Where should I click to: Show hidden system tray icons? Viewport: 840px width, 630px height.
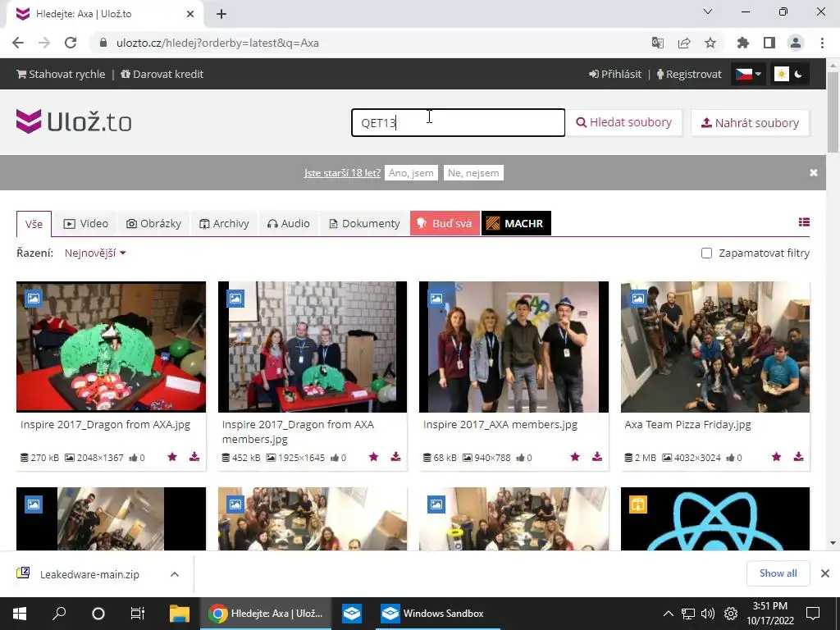pos(668,614)
